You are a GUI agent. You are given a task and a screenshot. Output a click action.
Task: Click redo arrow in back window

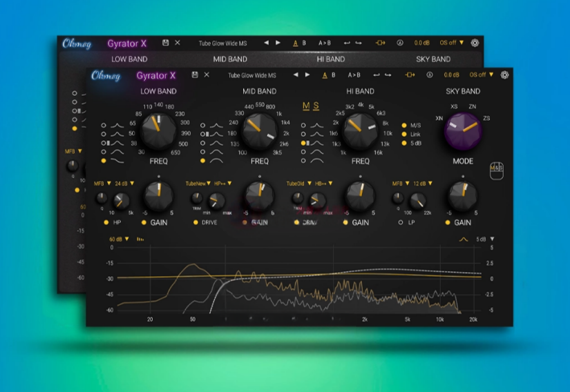pyautogui.click(x=359, y=43)
